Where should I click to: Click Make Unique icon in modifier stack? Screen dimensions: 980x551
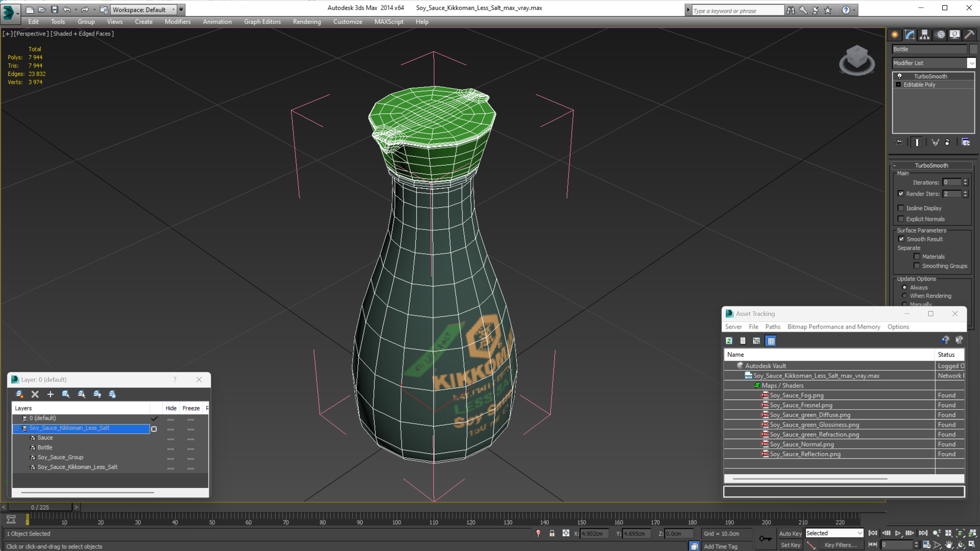click(x=935, y=142)
